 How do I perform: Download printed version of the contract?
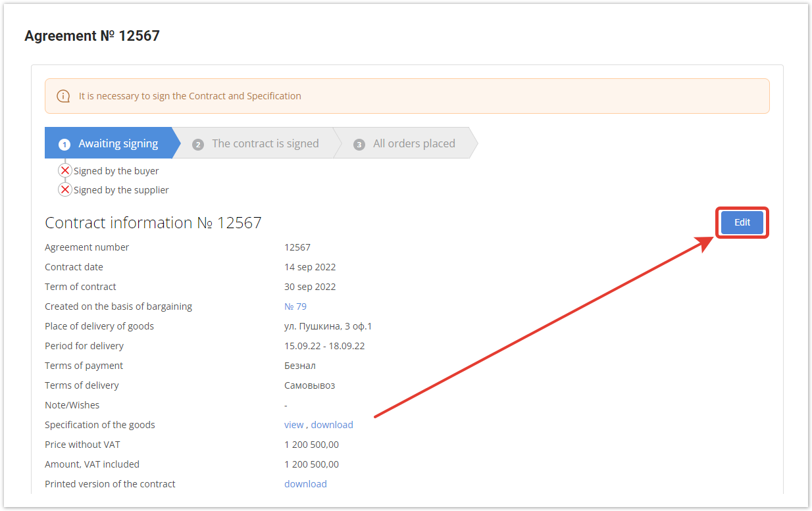pos(305,484)
